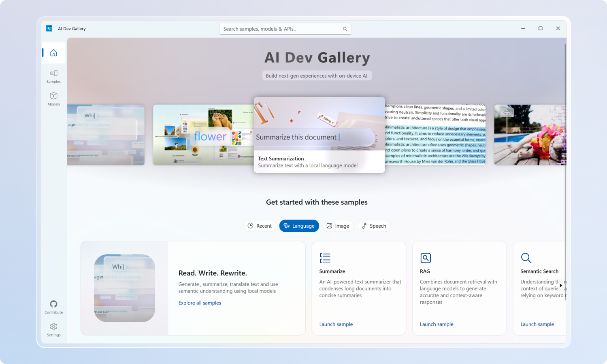Open the Samples section from the sidebar
607x364 pixels.
(53, 76)
